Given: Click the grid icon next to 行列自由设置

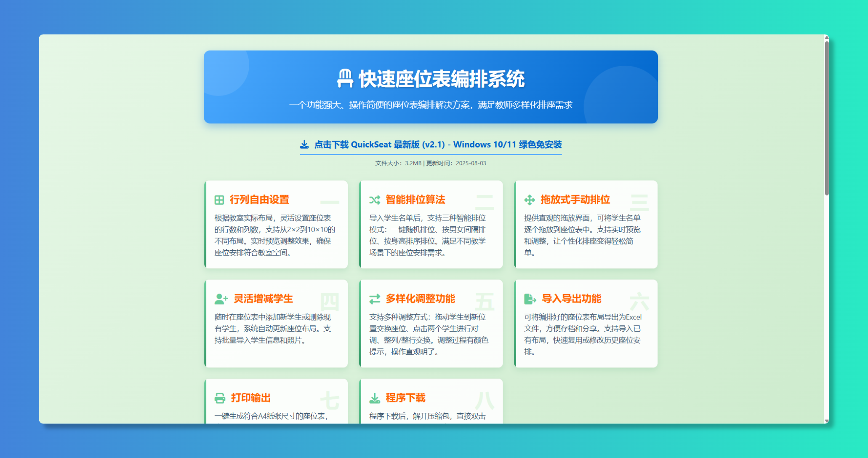Looking at the screenshot, I should click(x=219, y=200).
